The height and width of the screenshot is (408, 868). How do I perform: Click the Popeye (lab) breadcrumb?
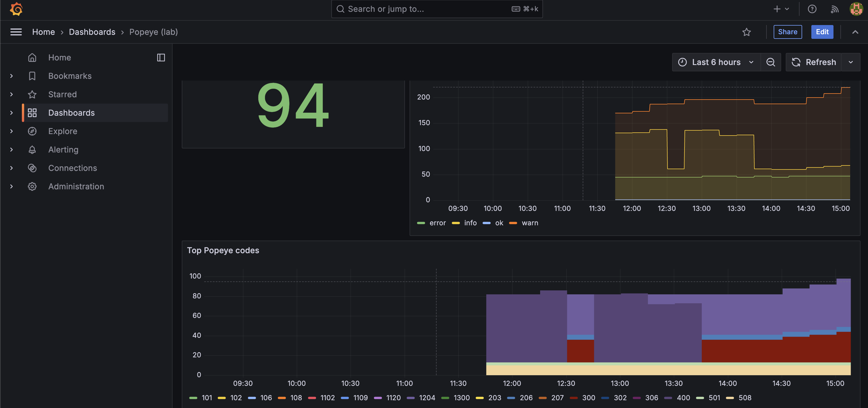tap(153, 32)
